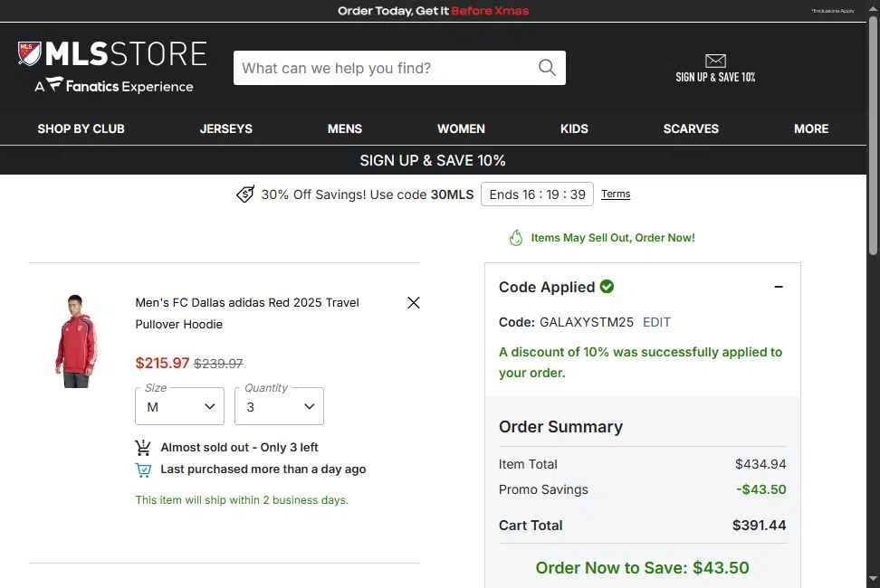This screenshot has height=588, width=880.
Task: Click the MLS Store logo
Action: [x=112, y=53]
